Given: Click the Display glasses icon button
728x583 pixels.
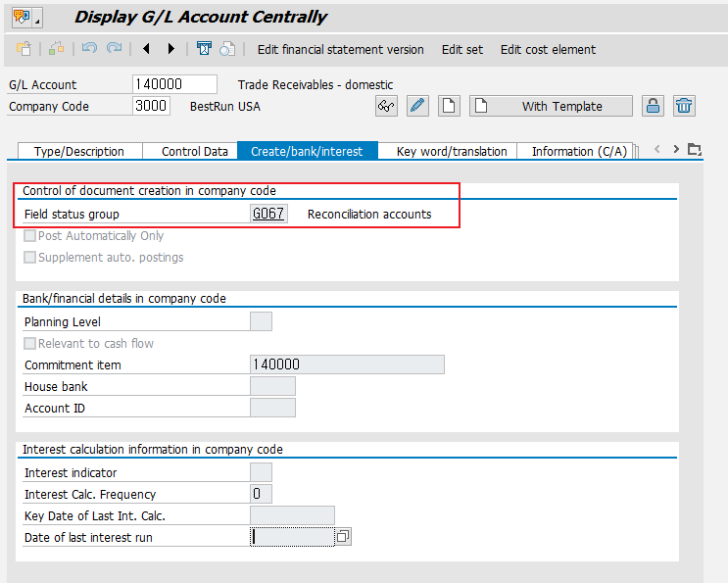Looking at the screenshot, I should [386, 106].
